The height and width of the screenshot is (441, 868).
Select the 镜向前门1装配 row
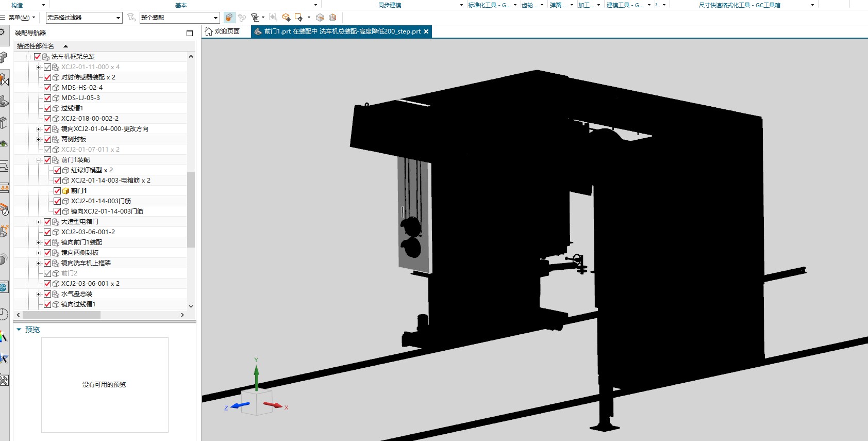81,242
